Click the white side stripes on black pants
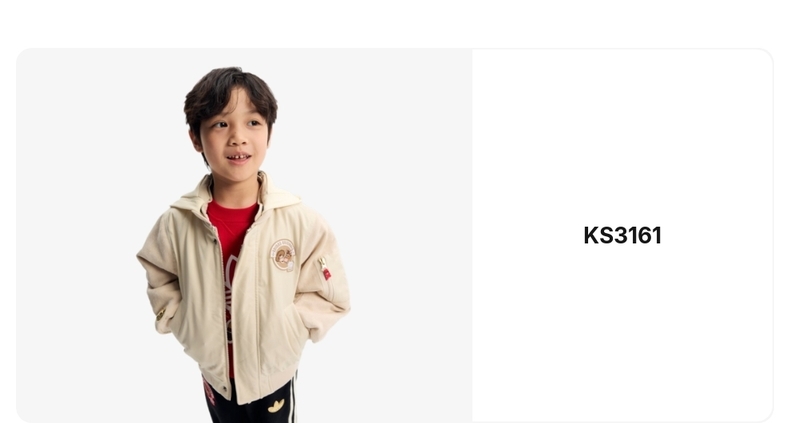Viewport: 790px width, 423px height. click(x=293, y=398)
